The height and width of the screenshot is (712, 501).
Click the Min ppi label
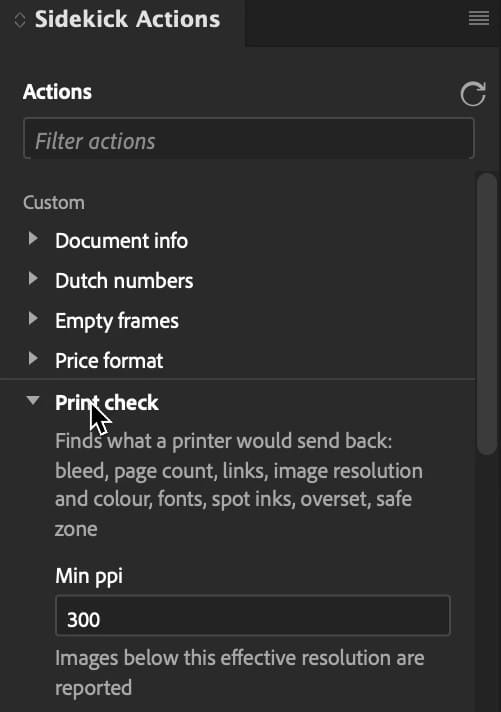pyautogui.click(x=89, y=577)
